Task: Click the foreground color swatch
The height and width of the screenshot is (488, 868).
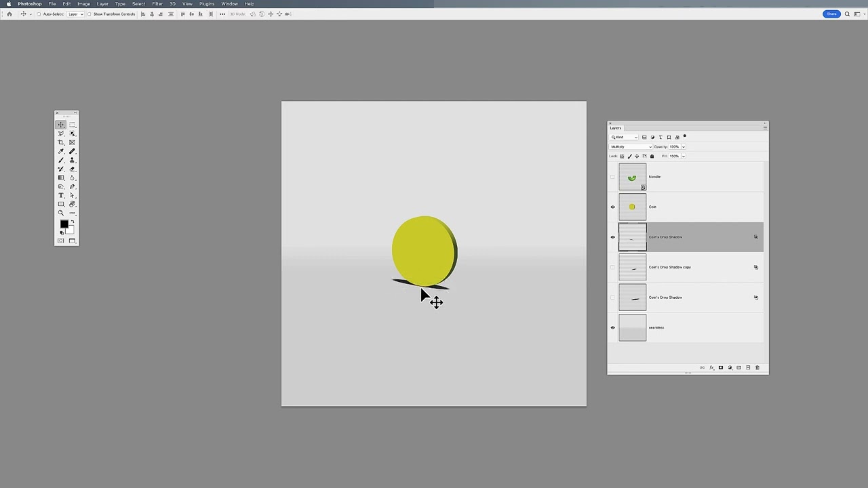Action: click(64, 224)
